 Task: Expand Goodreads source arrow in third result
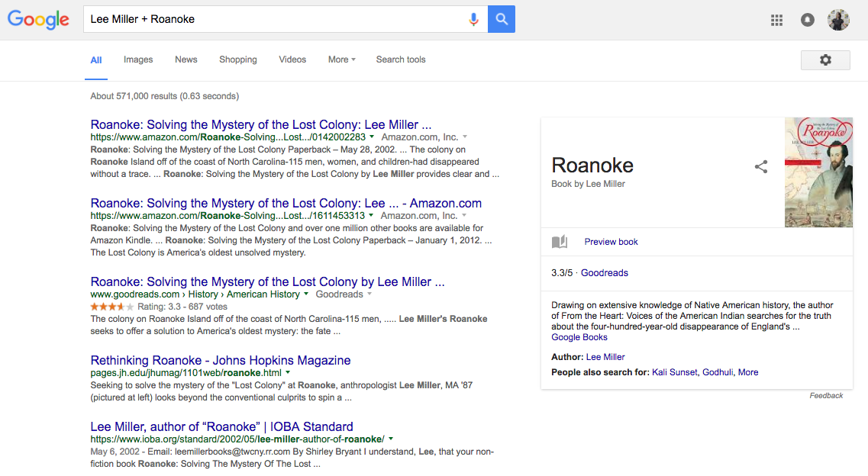369,294
